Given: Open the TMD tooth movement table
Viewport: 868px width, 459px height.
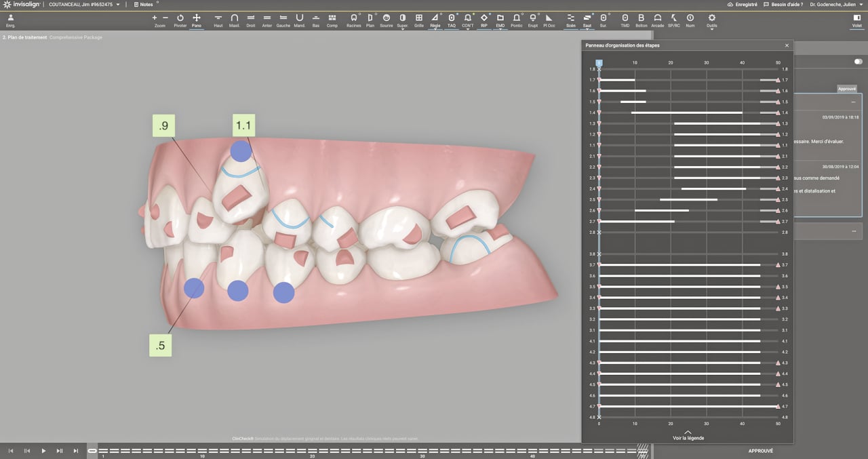Looking at the screenshot, I should tap(625, 20).
